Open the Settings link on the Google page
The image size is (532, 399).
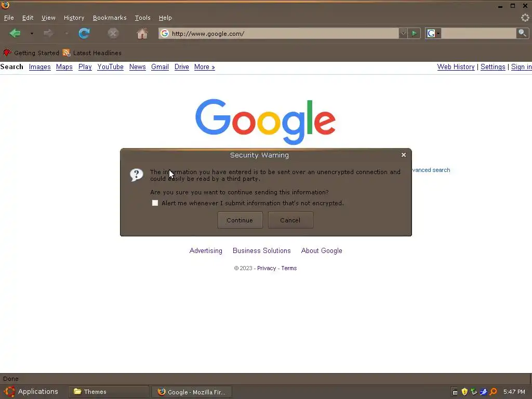493,67
